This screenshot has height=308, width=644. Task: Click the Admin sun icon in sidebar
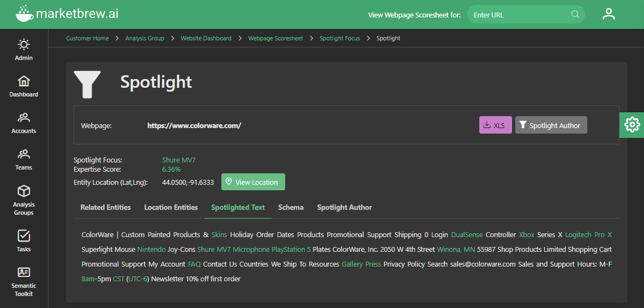point(23,45)
